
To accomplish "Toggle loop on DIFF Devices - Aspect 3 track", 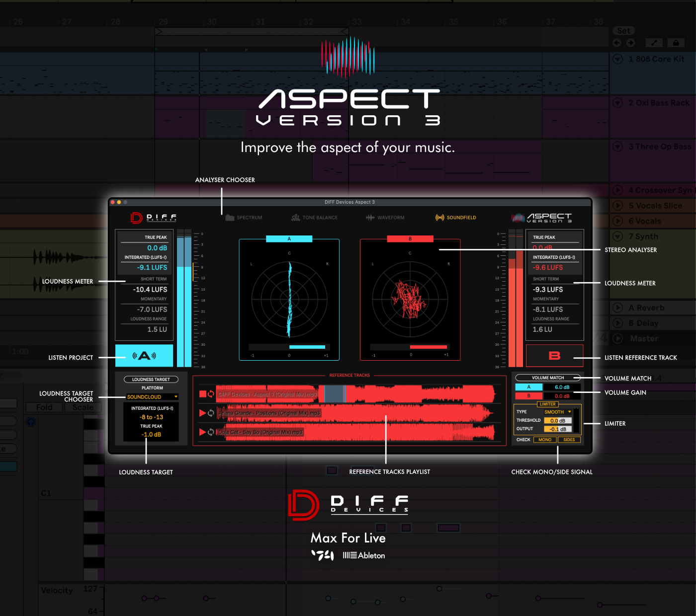I will point(211,394).
